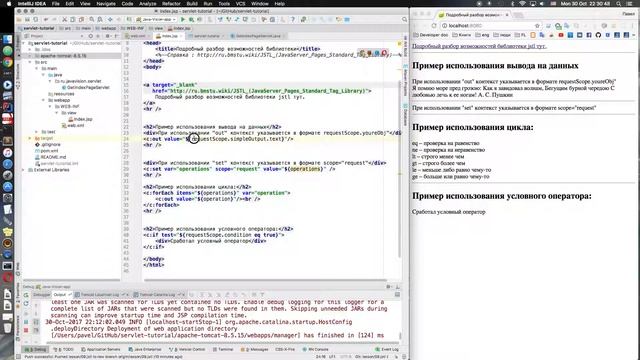Image resolution: width=640 pixels, height=360 pixels.
Task: Open Project view selector dropdown
Action: pyautogui.click(x=53, y=36)
